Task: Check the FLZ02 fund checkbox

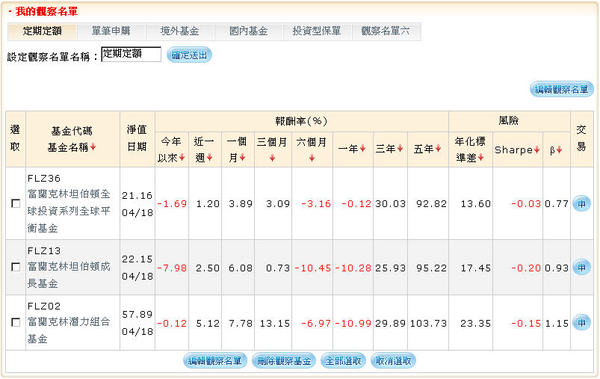Action: point(16,322)
